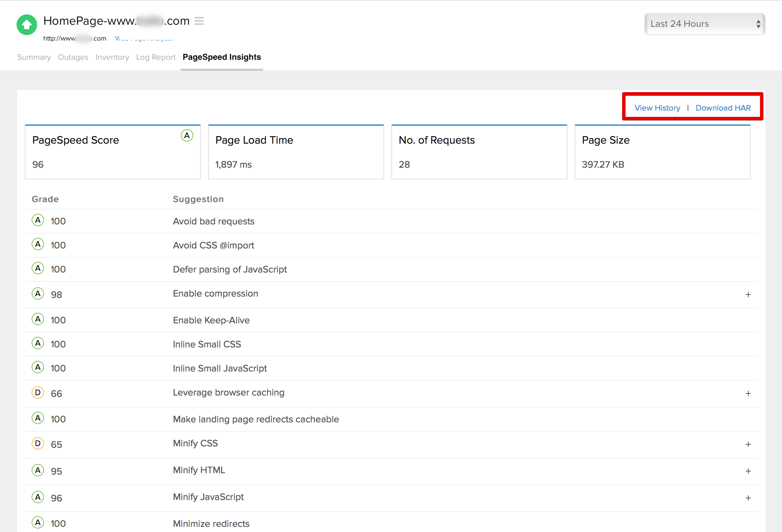Open the Outages tab

tap(73, 57)
